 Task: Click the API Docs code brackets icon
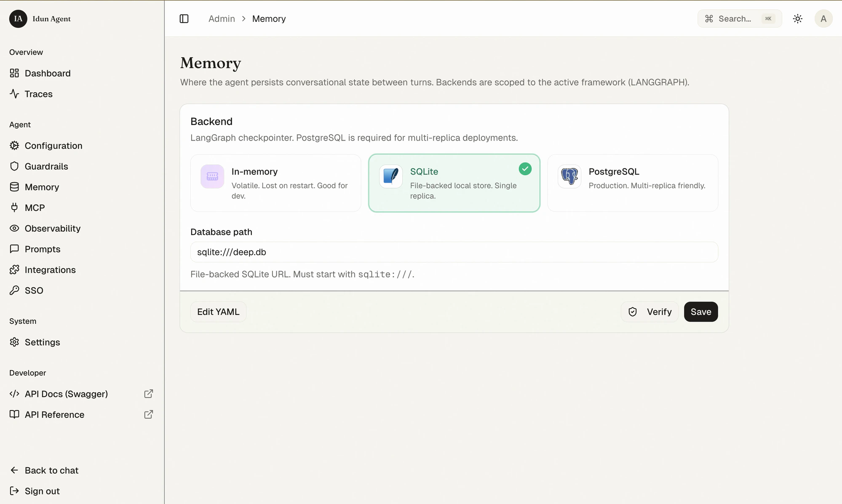click(14, 394)
